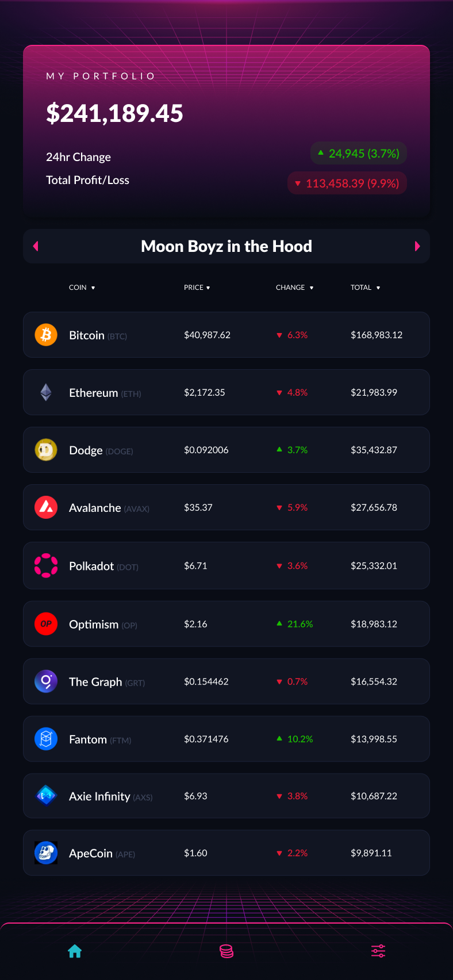This screenshot has height=980, width=453.
Task: Sort list by CHANGE column arrow
Action: pyautogui.click(x=312, y=288)
